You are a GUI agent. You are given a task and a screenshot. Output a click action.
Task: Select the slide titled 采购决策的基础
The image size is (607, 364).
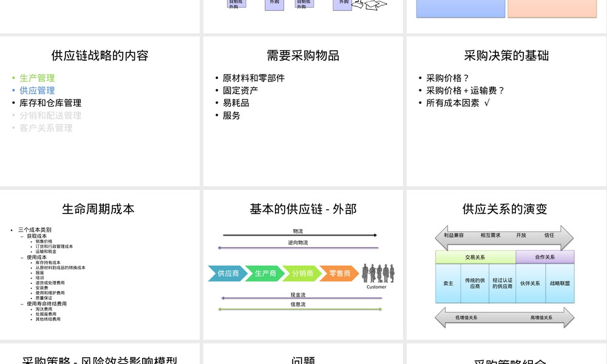click(x=507, y=111)
